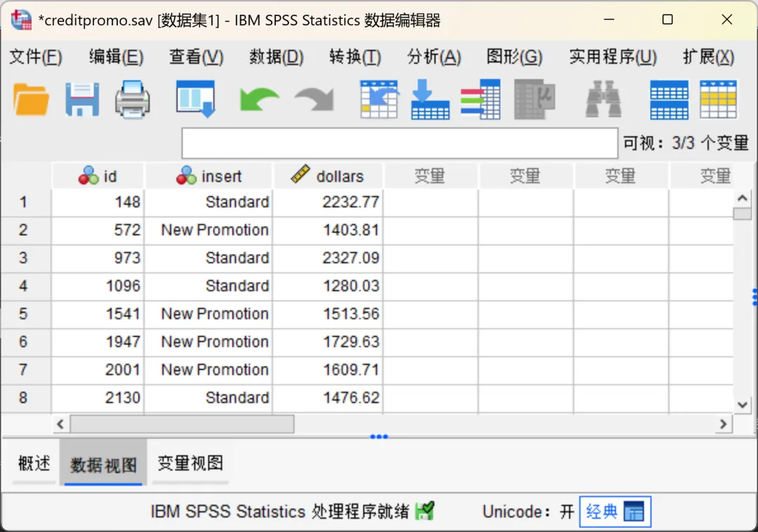This screenshot has width=758, height=532.
Task: Click dollars value 1280.03
Action: [x=328, y=286]
